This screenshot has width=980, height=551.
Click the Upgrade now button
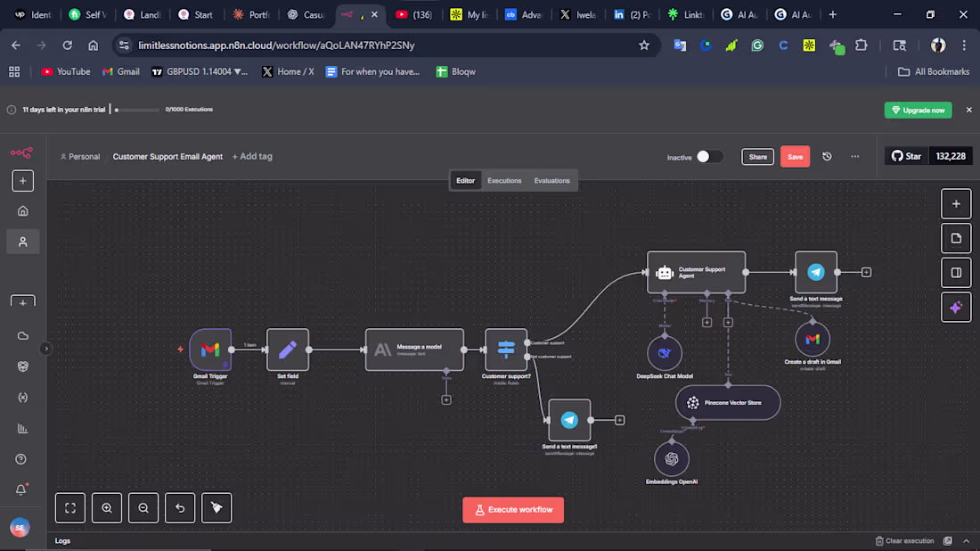pos(918,110)
